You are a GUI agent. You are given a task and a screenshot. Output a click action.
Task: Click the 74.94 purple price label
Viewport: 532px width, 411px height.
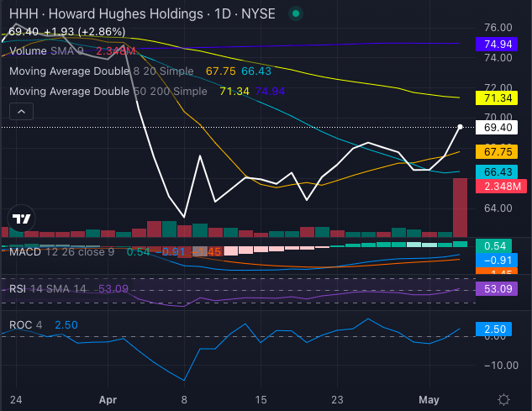497,44
